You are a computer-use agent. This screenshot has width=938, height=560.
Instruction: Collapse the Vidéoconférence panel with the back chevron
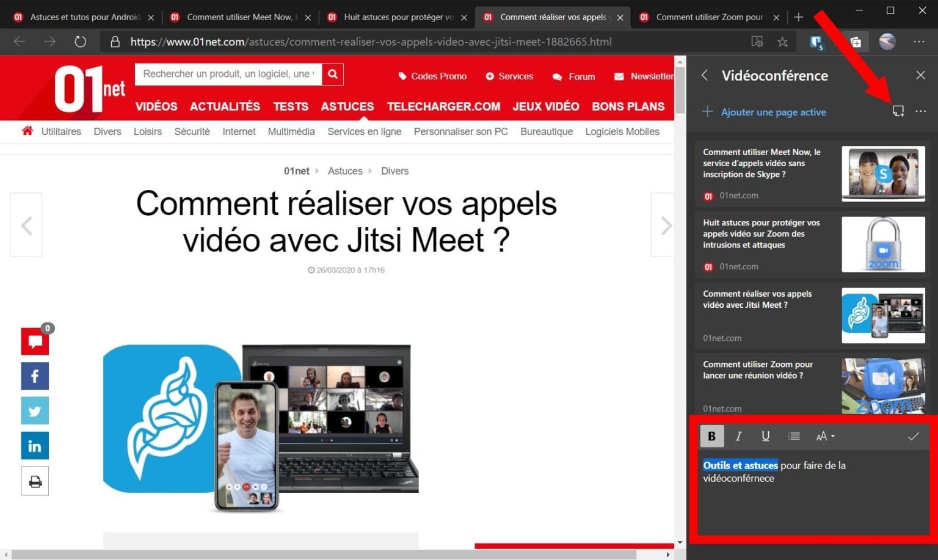[x=704, y=75]
